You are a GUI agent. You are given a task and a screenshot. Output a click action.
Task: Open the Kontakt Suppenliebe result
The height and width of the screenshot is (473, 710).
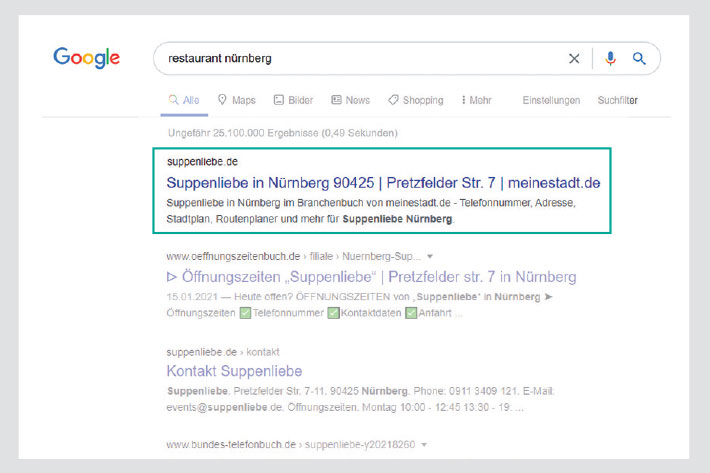(x=234, y=371)
